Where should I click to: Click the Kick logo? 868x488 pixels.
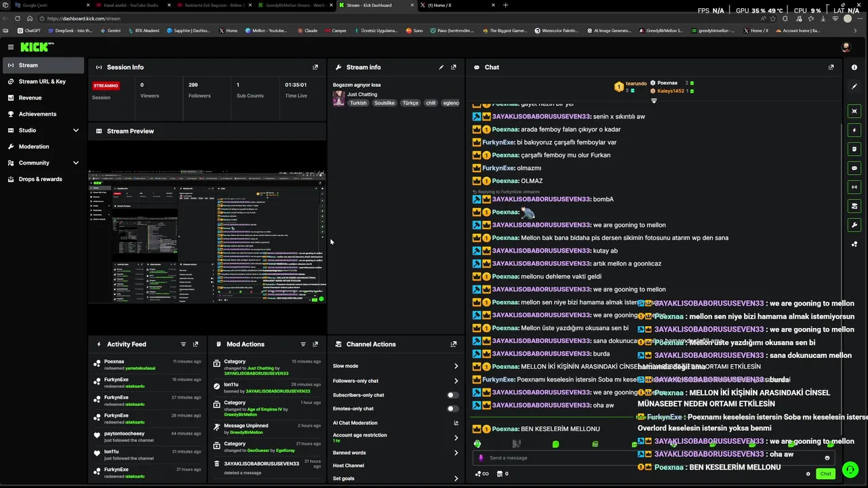(36, 47)
